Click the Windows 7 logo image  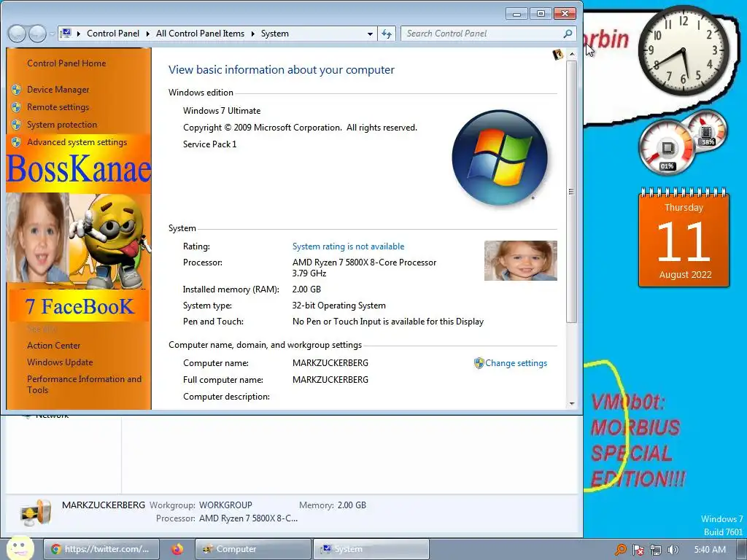pos(499,158)
